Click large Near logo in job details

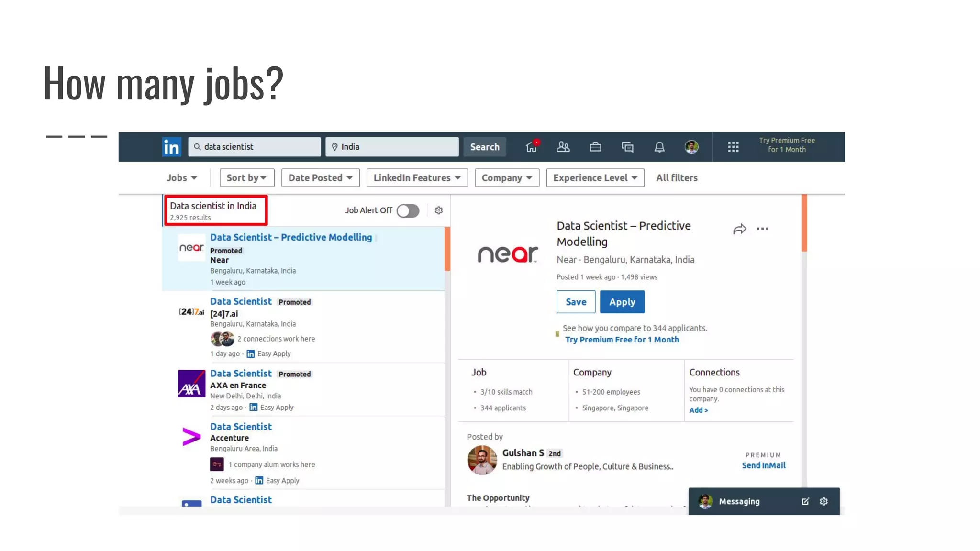click(x=508, y=254)
